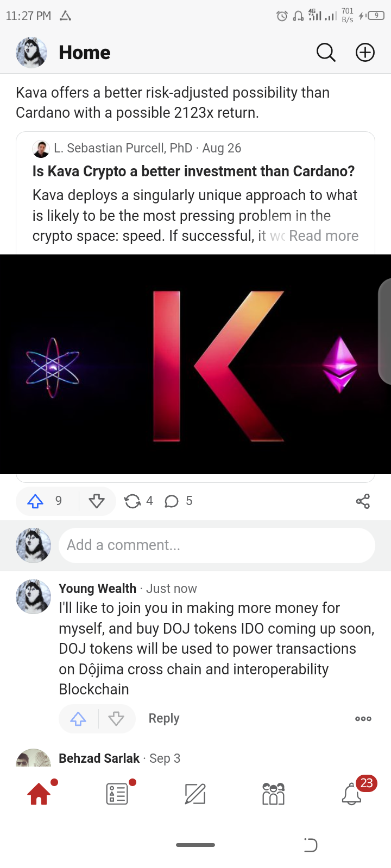Open the Spaces people tab
The image size is (391, 868).
coord(273,794)
